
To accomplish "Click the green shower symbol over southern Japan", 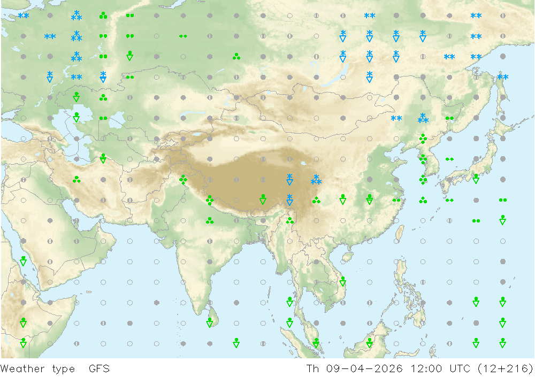I will click(x=476, y=179).
